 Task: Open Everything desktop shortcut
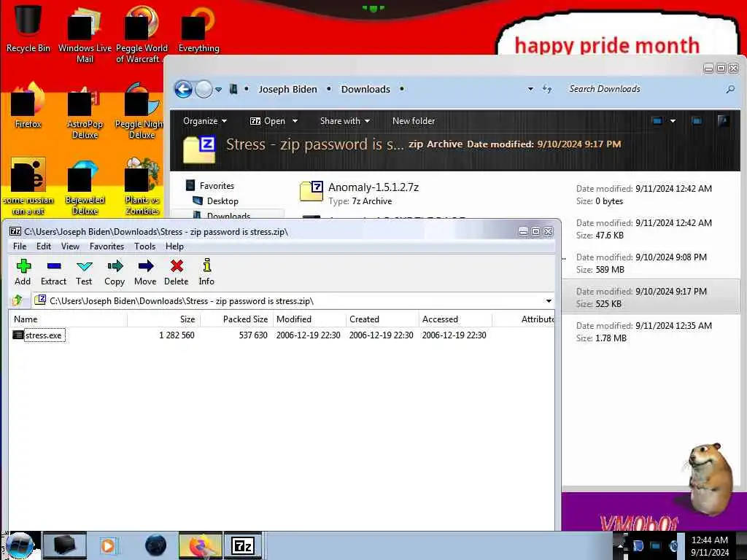coord(198,28)
